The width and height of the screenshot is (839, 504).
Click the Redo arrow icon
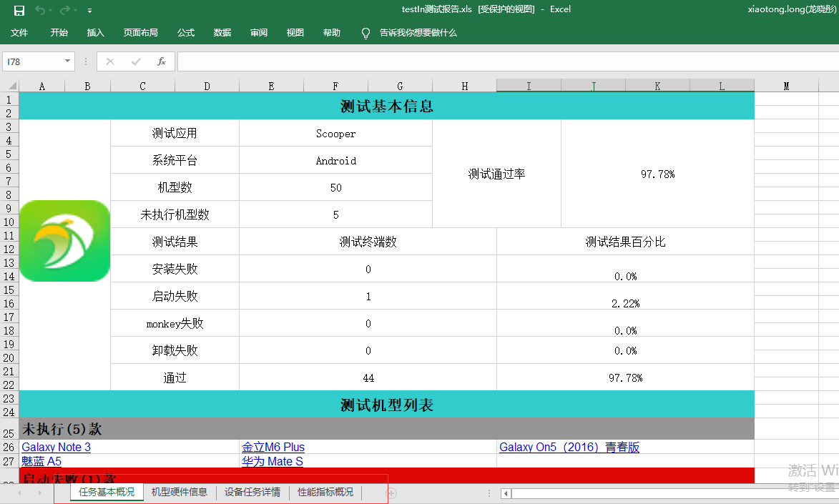coord(65,10)
